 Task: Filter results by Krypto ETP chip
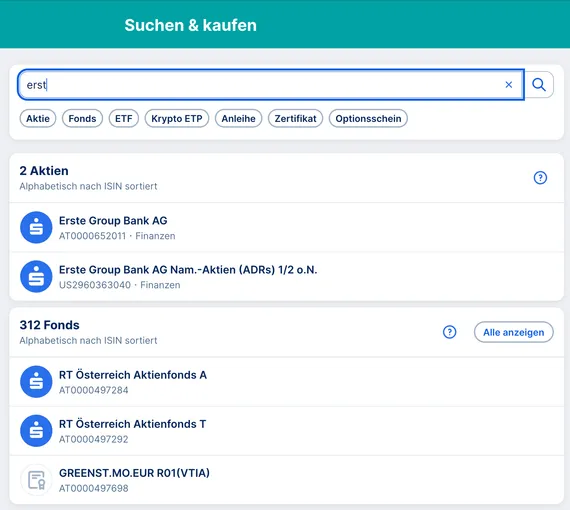177,119
